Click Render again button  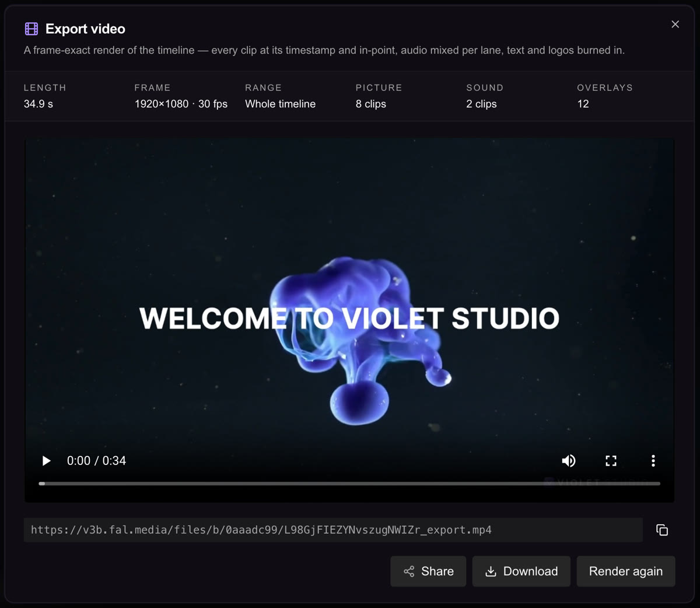click(626, 571)
